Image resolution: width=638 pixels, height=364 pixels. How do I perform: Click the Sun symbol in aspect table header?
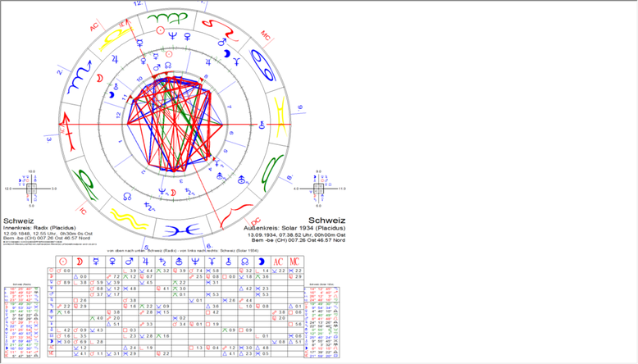62,262
